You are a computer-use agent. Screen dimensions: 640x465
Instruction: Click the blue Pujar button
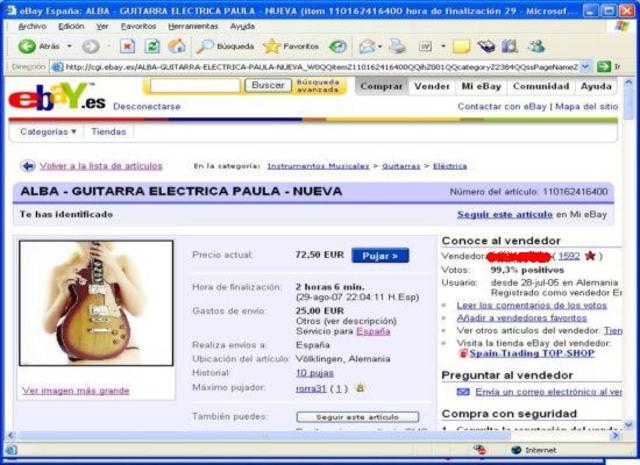coord(380,256)
